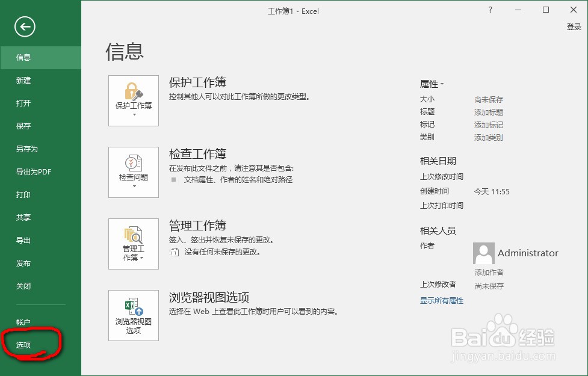Choose 另存为 in the sidebar
Viewport: 588px width, 376px height.
[40, 149]
